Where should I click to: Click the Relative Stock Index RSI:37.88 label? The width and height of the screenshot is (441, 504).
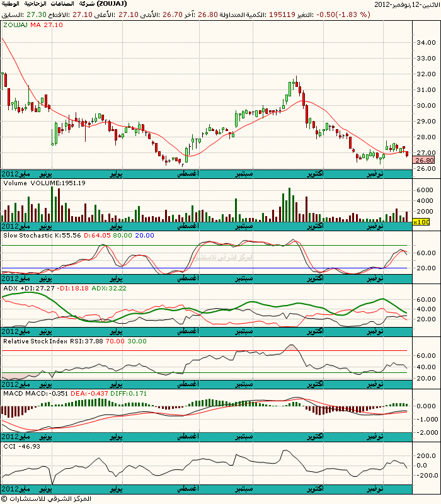(53, 341)
